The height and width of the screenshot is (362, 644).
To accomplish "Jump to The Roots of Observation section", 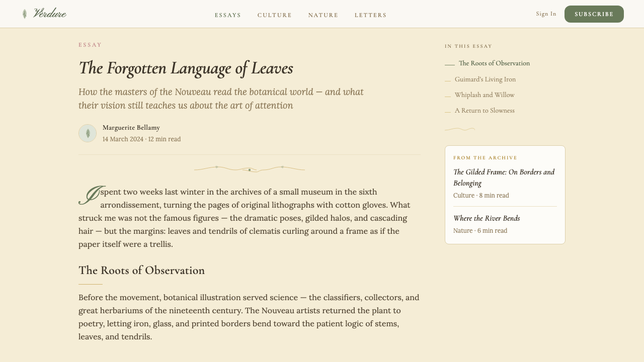I will point(494,63).
